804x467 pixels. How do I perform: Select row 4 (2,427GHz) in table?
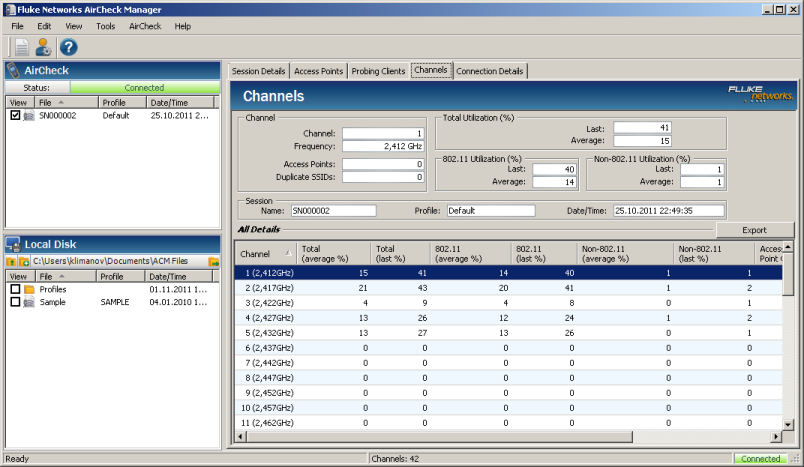[509, 318]
